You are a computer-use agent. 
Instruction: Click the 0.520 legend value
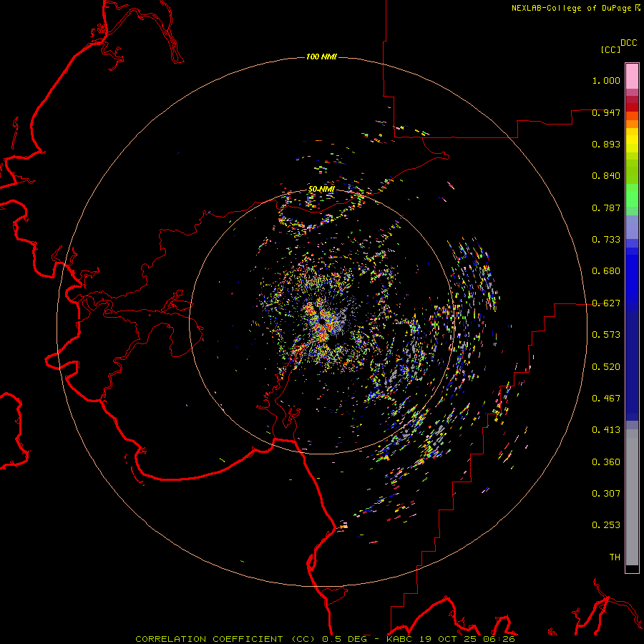606,367
